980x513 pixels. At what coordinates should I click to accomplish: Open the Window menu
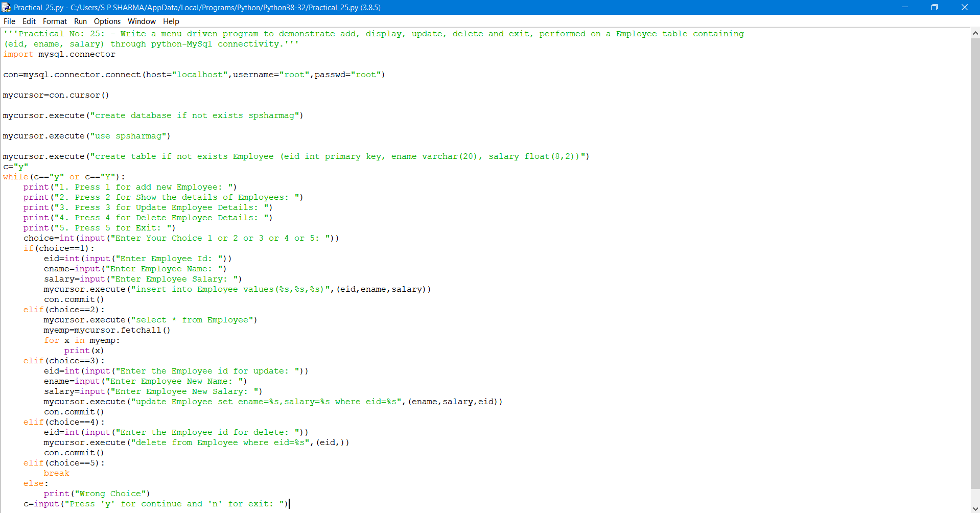[142, 21]
